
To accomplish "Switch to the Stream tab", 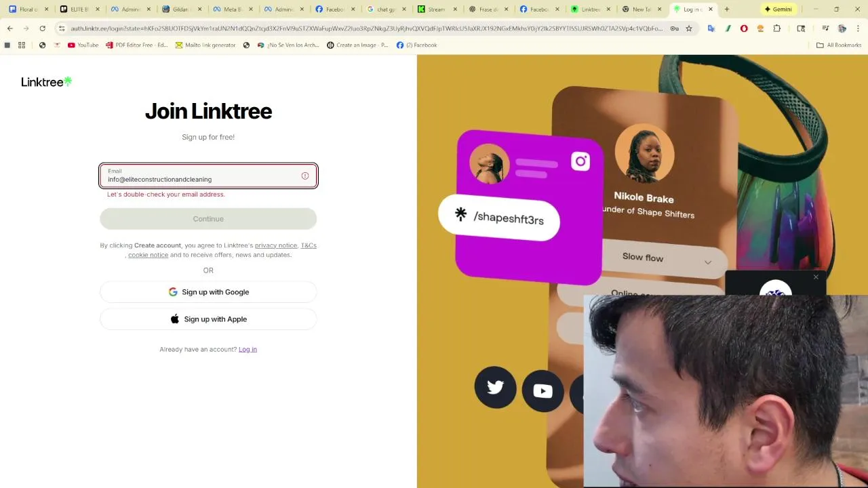I will pyautogui.click(x=437, y=9).
